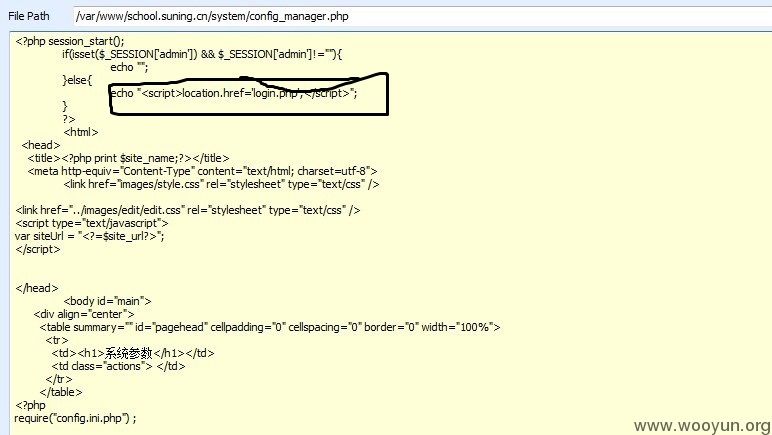Click the h1 系统参数 heading line
The width and height of the screenshot is (772, 435).
pos(133,353)
